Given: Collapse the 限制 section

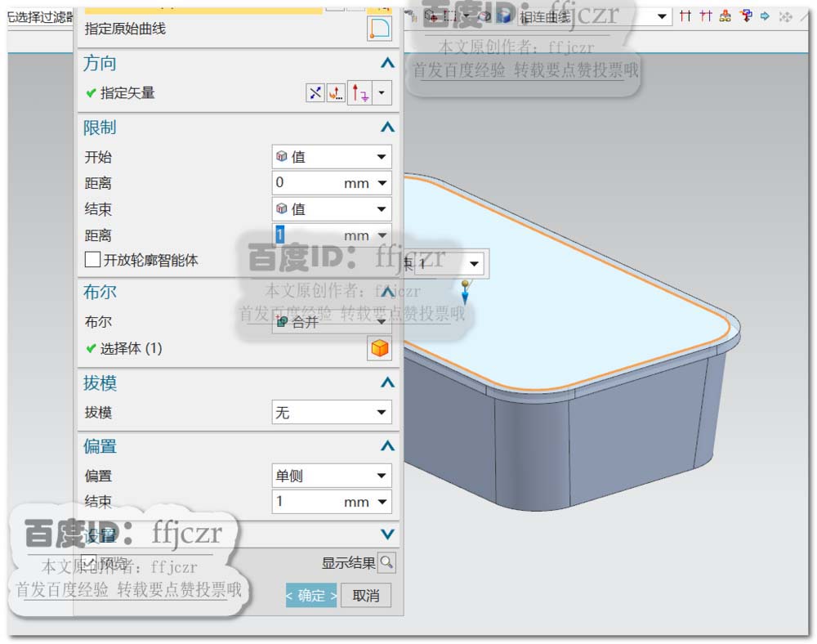Looking at the screenshot, I should 387,127.
